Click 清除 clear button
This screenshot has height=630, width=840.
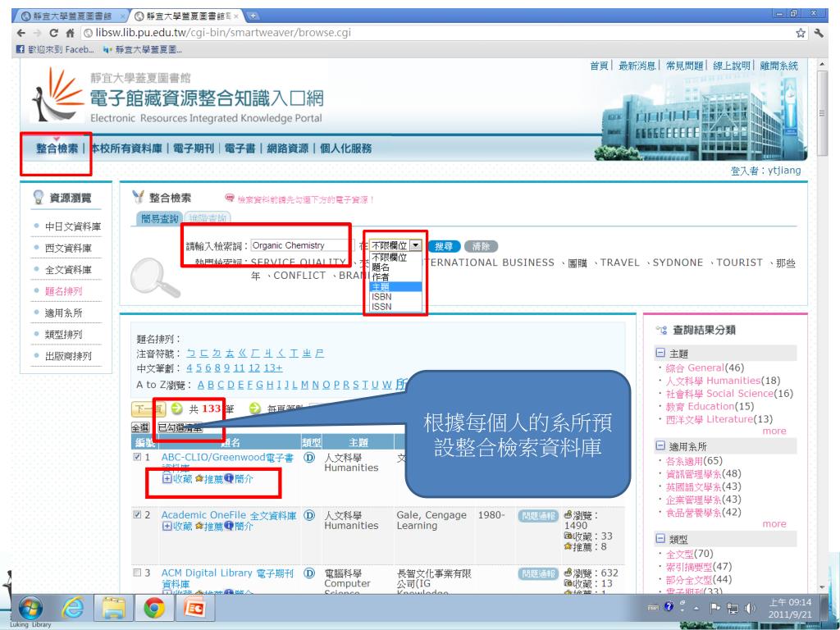click(x=481, y=246)
